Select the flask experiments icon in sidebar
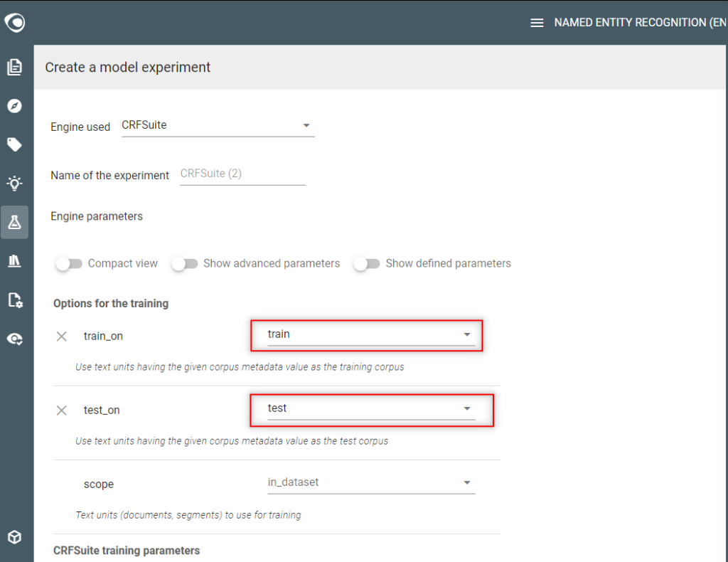Image resolution: width=728 pixels, height=562 pixels. (14, 222)
